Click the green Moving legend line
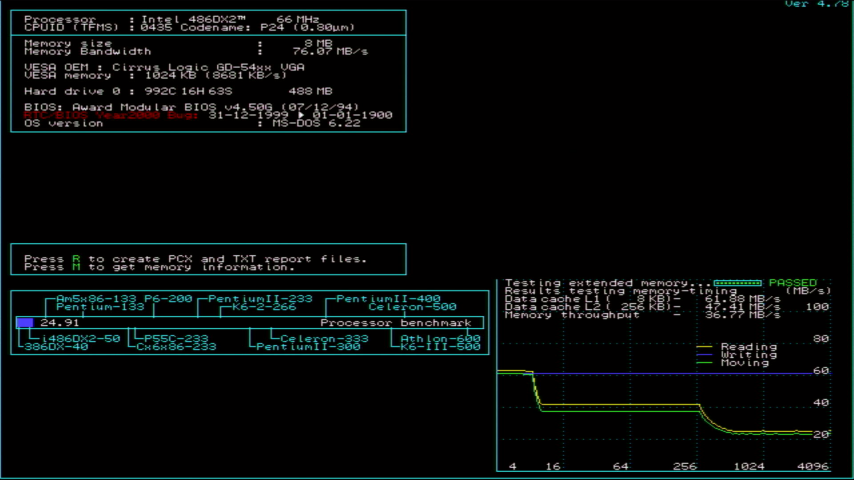Image resolution: width=854 pixels, height=480 pixels. [x=705, y=363]
